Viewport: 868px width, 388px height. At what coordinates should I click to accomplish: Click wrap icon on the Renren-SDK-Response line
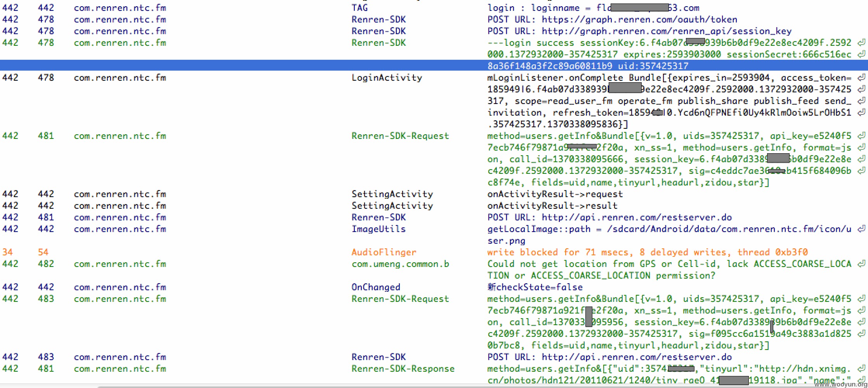click(861, 369)
